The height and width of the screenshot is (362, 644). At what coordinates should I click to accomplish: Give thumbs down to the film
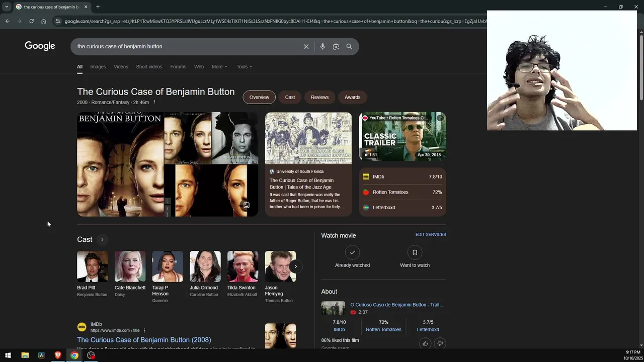(x=440, y=343)
